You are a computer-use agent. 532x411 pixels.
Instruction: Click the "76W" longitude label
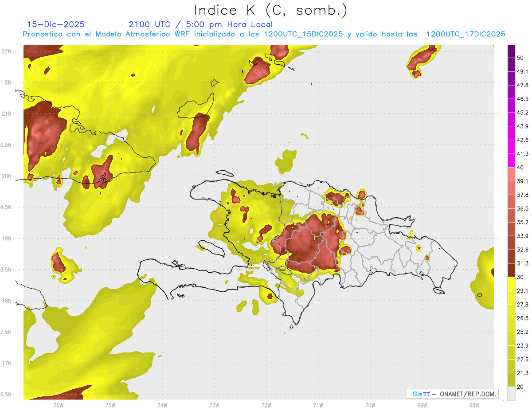click(x=58, y=405)
